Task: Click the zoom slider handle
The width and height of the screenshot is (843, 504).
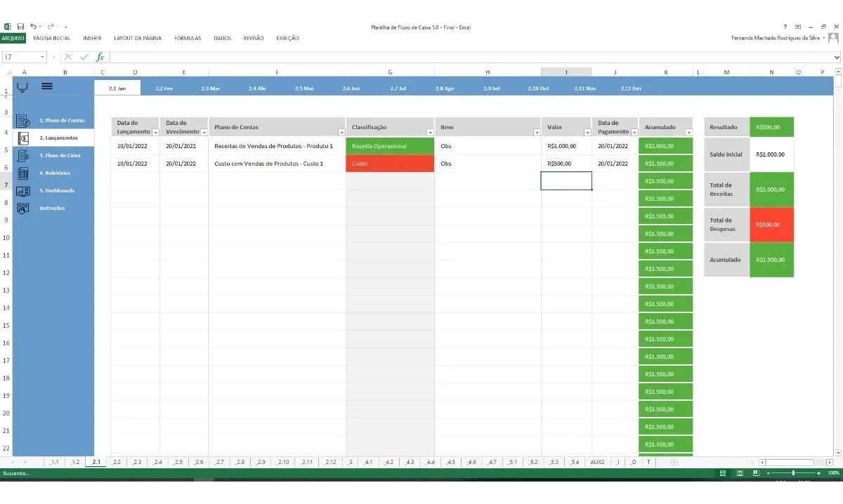Action: (x=794, y=474)
